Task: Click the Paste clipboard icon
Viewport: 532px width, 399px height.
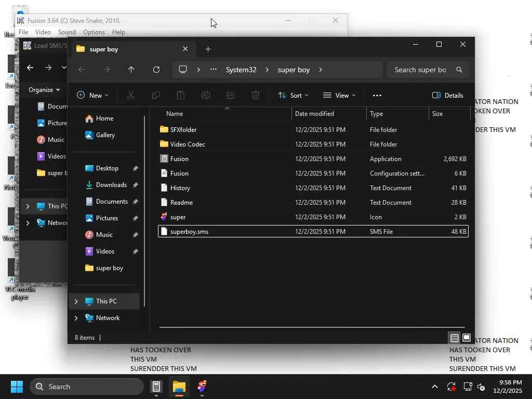Action: (181, 96)
